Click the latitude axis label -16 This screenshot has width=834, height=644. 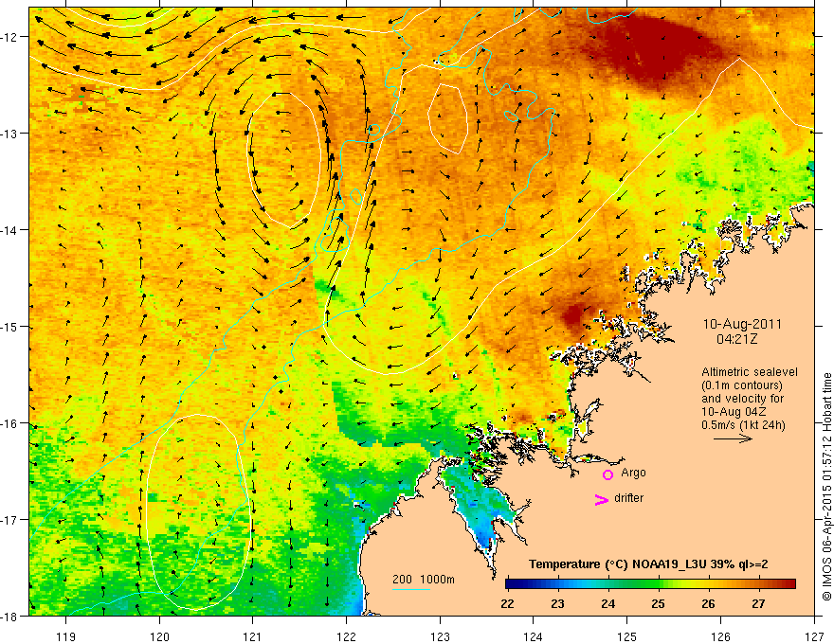(10, 423)
